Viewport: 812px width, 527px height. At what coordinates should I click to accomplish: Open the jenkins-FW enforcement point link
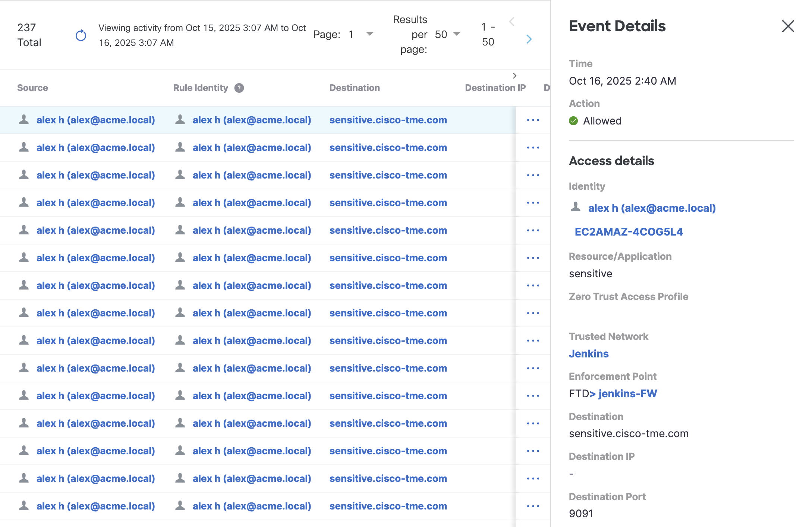(627, 394)
